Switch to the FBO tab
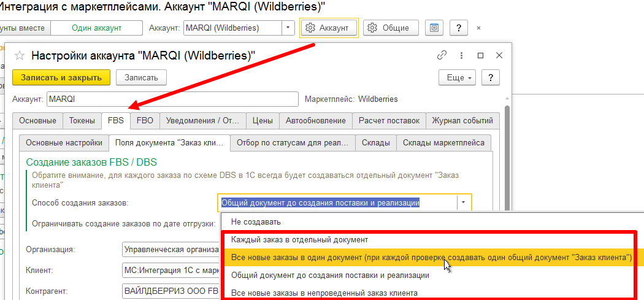This screenshot has width=644, height=300. click(145, 120)
